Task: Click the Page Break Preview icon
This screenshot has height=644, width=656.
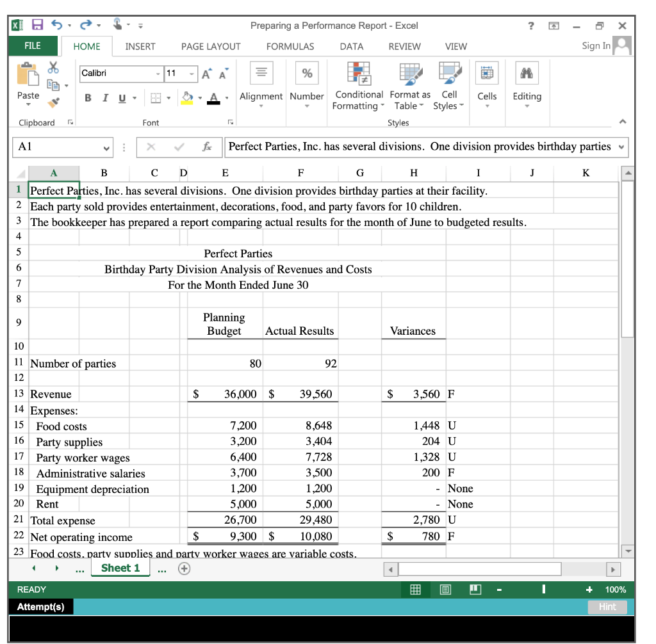Action: 475,589
